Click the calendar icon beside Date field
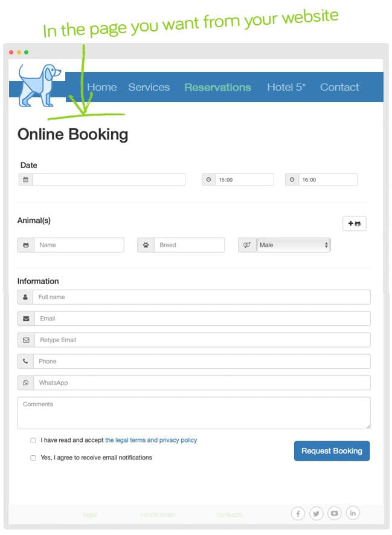 tap(25, 180)
